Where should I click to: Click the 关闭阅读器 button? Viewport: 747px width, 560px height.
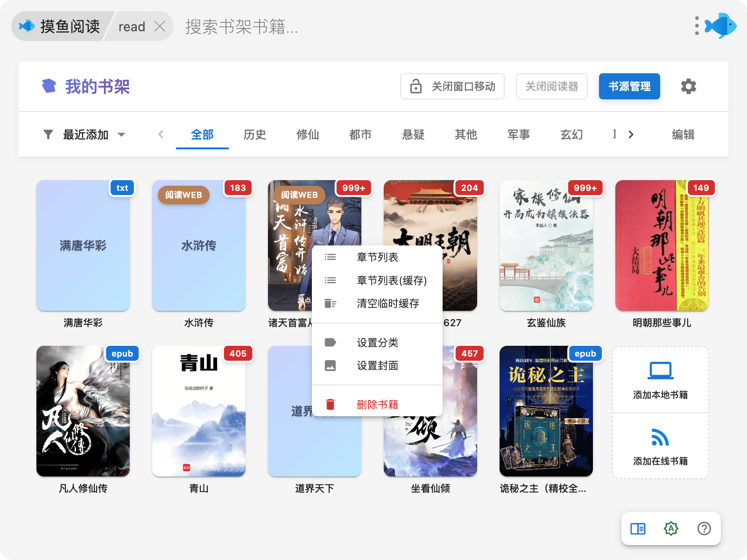551,86
